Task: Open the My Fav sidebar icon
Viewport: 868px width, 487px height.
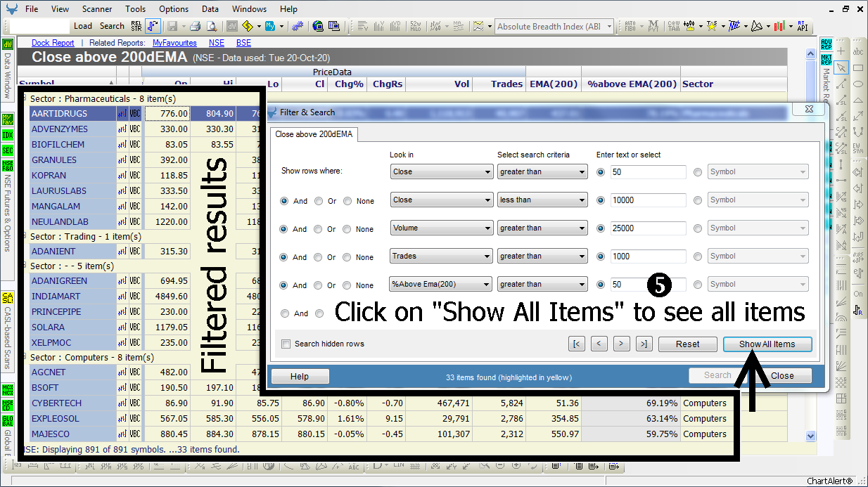Action: pos(8,118)
